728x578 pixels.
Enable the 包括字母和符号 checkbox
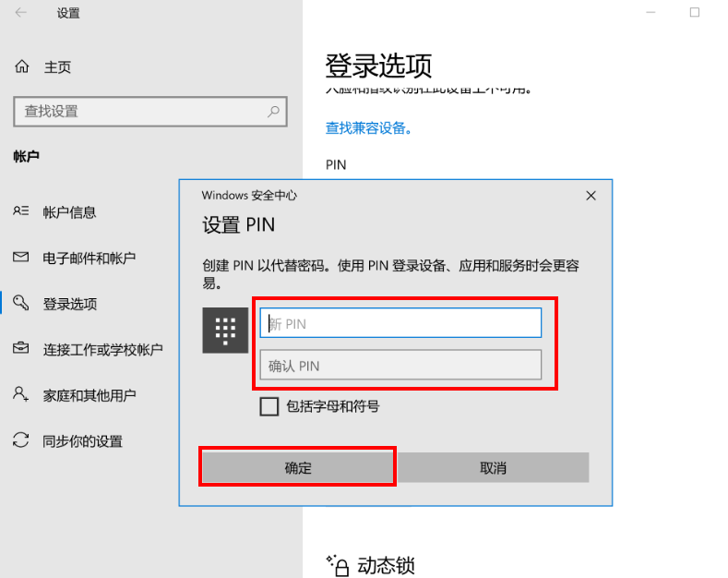click(x=269, y=406)
